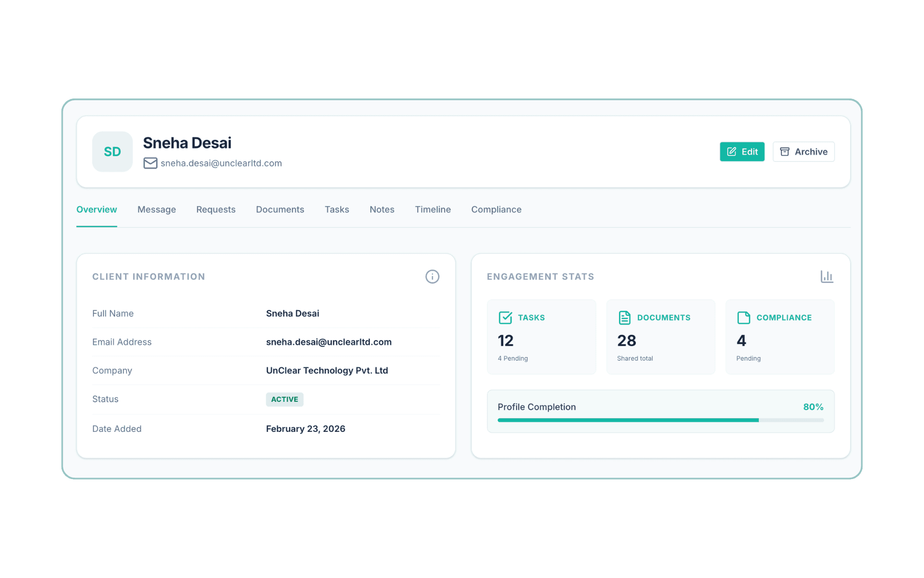Click the SD avatar initials thumbnail
The width and height of the screenshot is (924, 578).
pyautogui.click(x=112, y=152)
